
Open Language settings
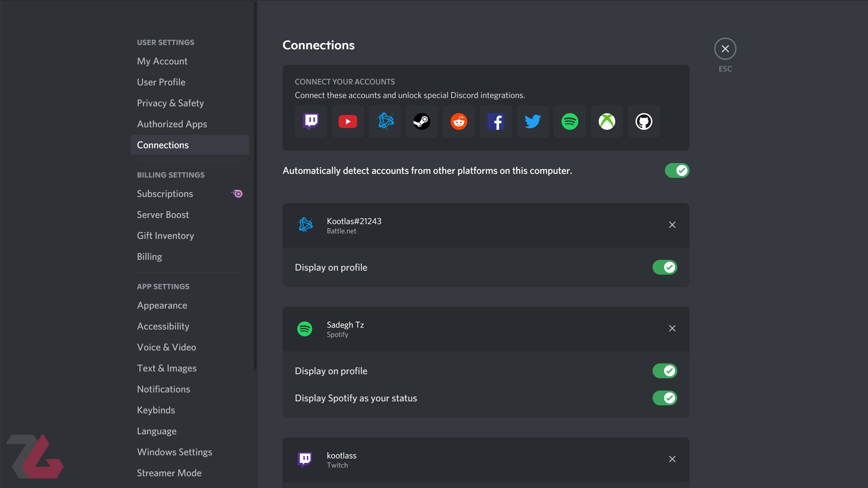click(190, 431)
